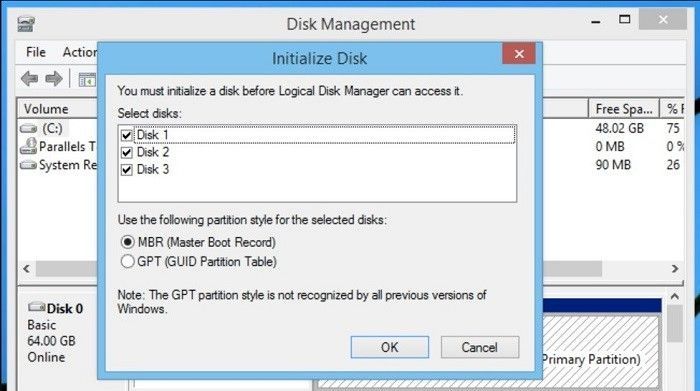
Task: Select the System Reserved volume icon
Action: [29, 165]
